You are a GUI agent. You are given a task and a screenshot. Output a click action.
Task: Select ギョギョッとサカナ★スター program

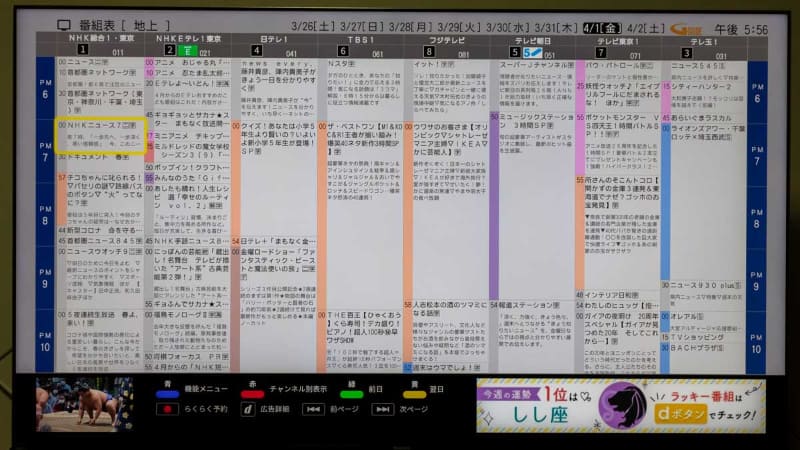pos(187,120)
